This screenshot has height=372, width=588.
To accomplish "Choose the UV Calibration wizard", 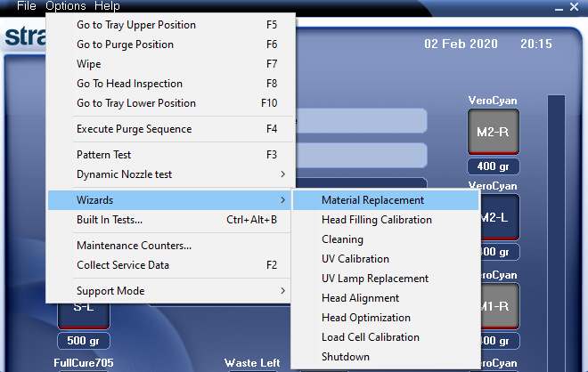I will click(355, 259).
